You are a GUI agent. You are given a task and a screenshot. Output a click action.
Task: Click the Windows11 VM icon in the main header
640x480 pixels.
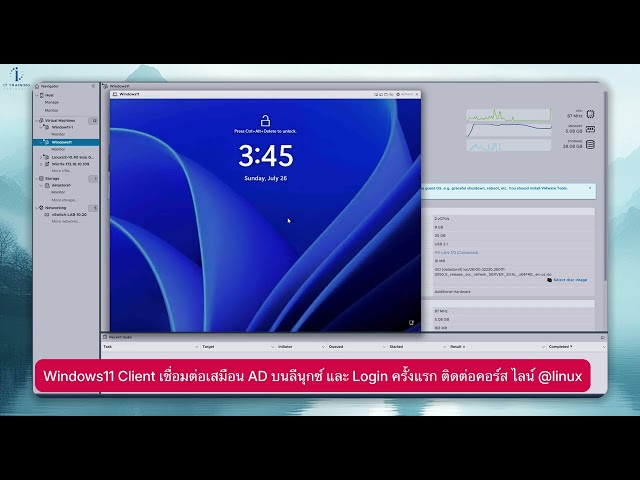pyautogui.click(x=105, y=87)
